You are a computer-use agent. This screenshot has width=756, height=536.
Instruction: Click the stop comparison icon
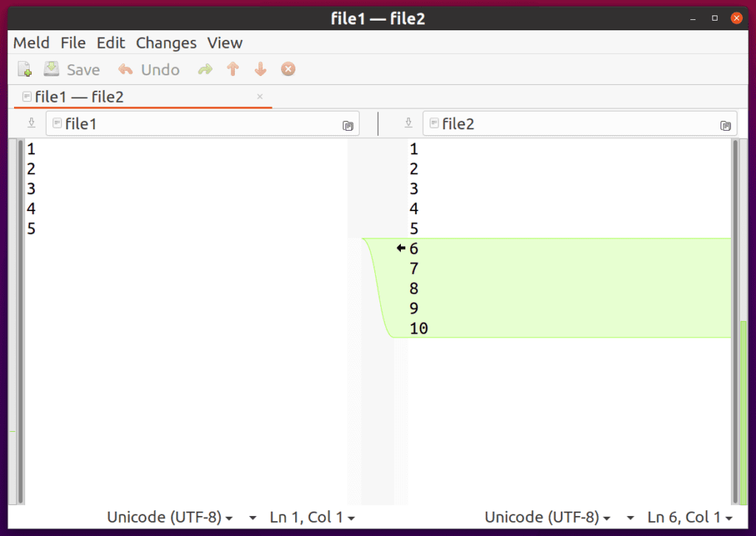click(x=288, y=69)
